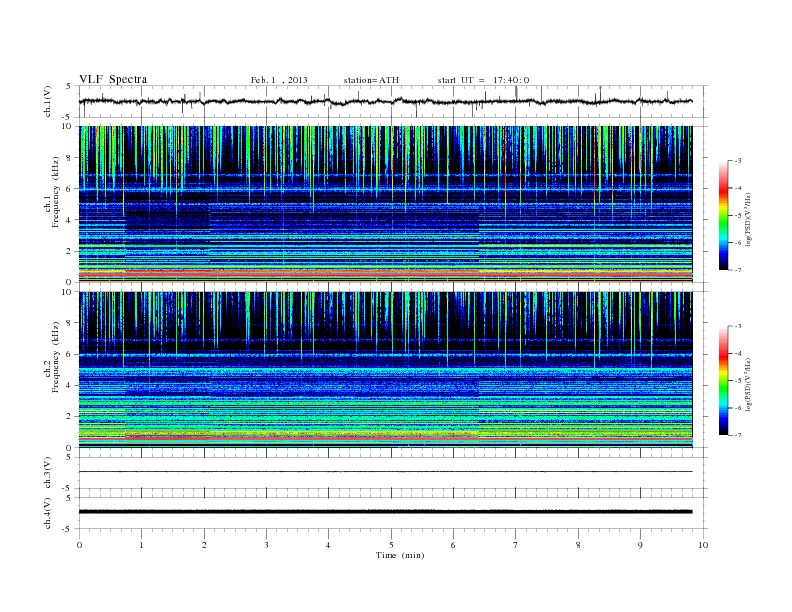Image resolution: width=792 pixels, height=612 pixels.
Task: Click the 'VLF Spectra' plot title
Action: pos(113,79)
